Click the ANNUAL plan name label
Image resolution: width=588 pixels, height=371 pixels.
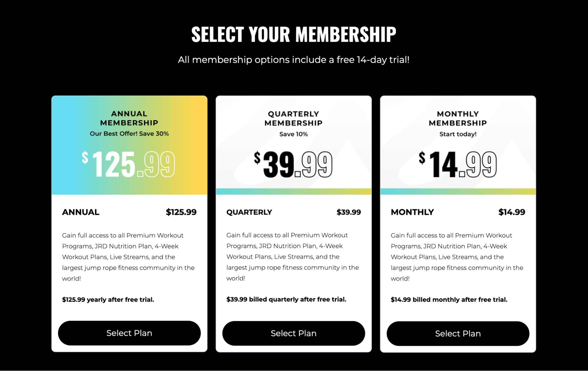[x=80, y=212]
